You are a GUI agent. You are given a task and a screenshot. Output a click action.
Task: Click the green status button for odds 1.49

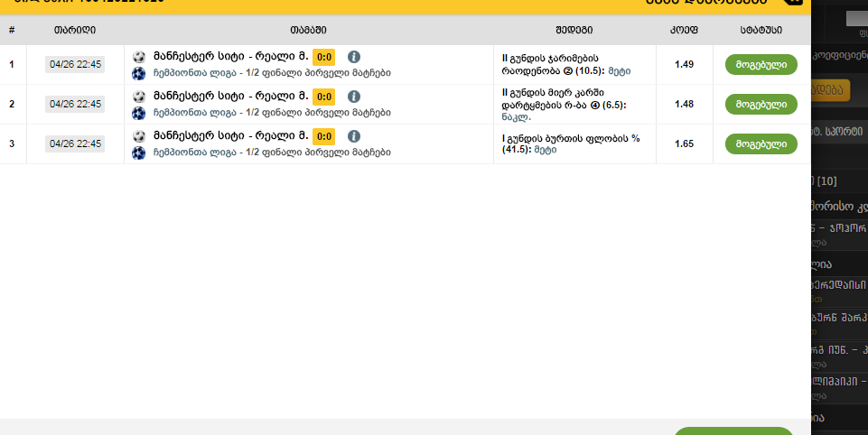click(761, 65)
